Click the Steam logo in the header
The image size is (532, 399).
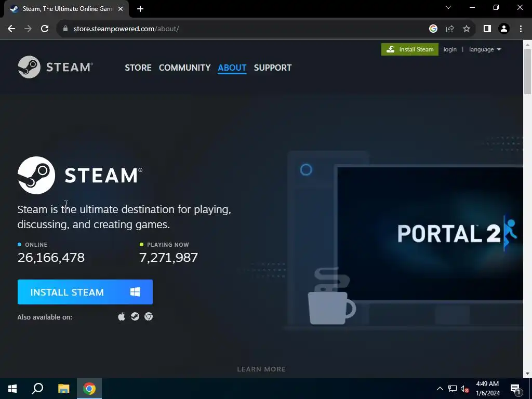[x=55, y=67]
